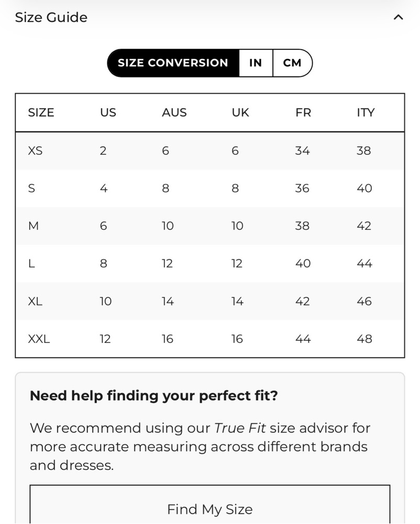
Task: Select the XS size row label
Action: coord(35,151)
